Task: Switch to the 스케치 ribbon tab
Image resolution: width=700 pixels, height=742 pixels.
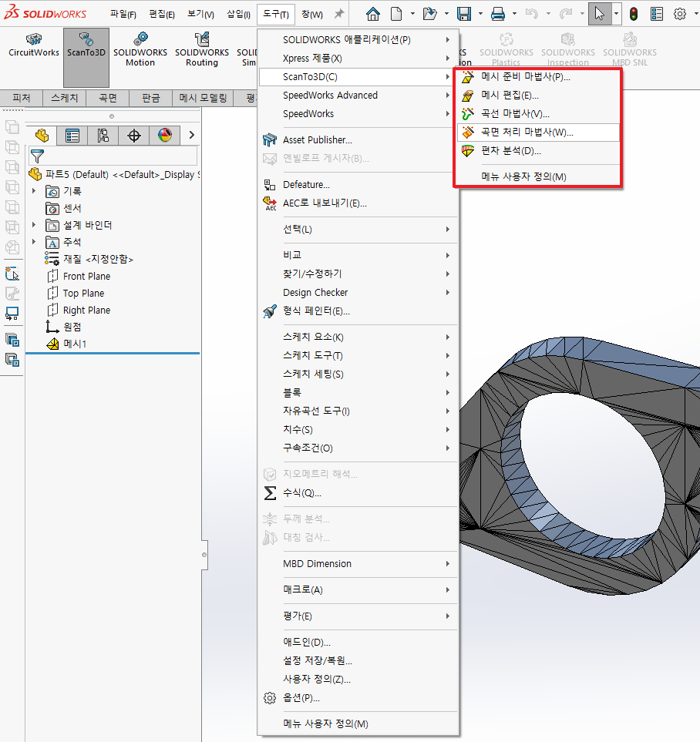Action: (x=65, y=98)
